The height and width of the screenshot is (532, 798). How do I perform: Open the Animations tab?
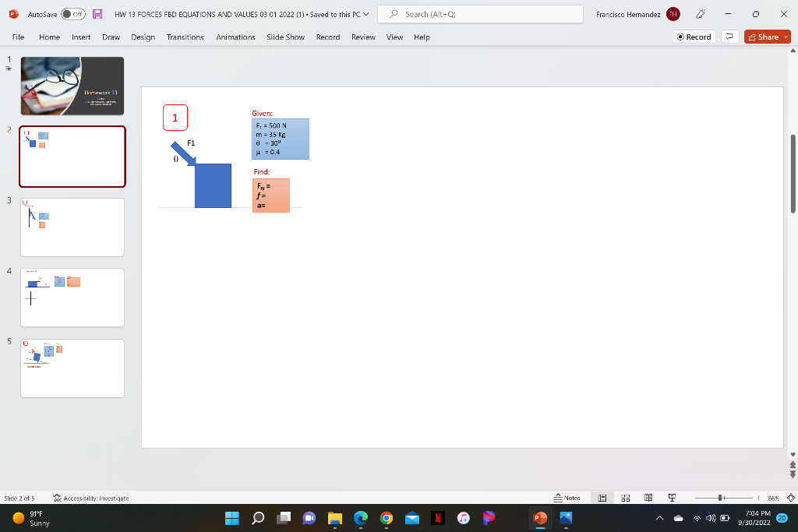[x=235, y=37]
